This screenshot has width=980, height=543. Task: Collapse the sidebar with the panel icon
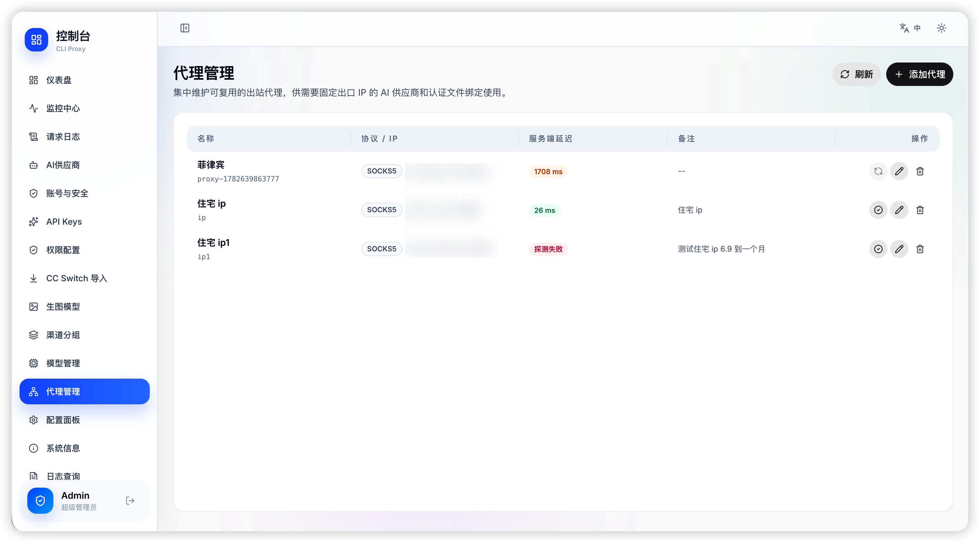pos(185,28)
